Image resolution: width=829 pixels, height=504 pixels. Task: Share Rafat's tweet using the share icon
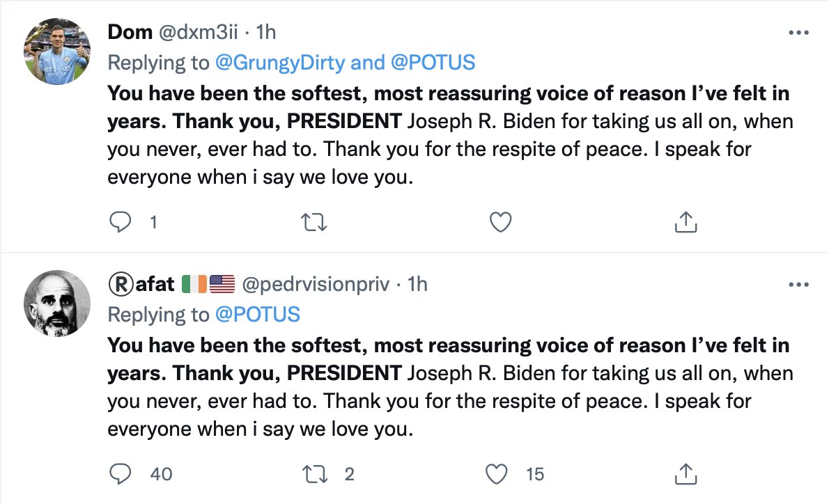[685, 474]
